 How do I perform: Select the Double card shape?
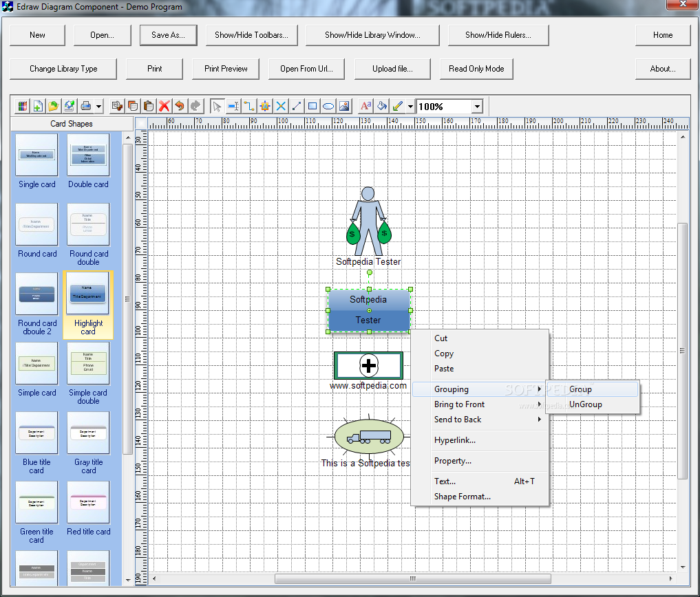point(88,162)
